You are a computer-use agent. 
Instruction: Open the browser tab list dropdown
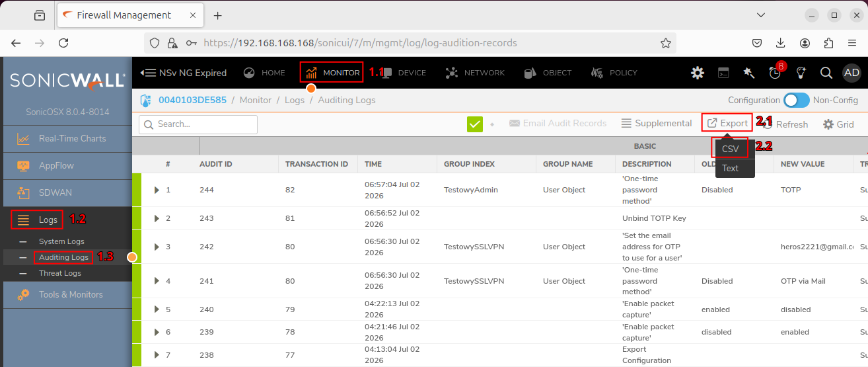pos(761,15)
